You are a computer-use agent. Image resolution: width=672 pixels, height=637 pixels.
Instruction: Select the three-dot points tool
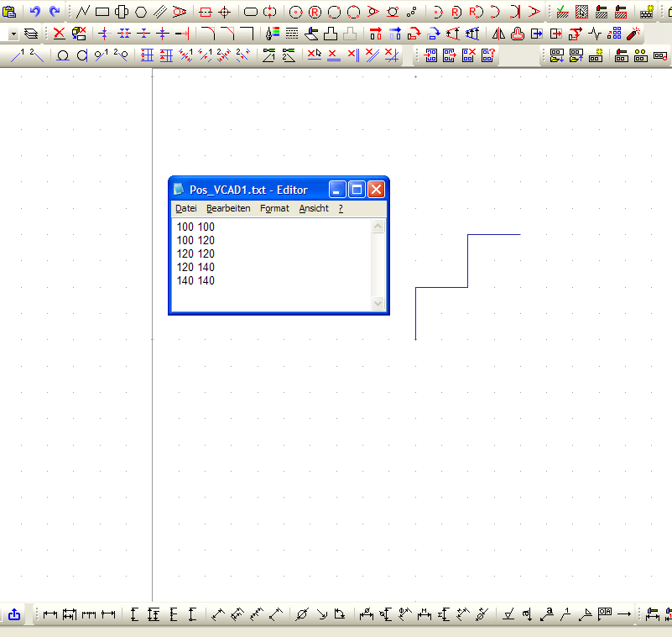pos(412,12)
